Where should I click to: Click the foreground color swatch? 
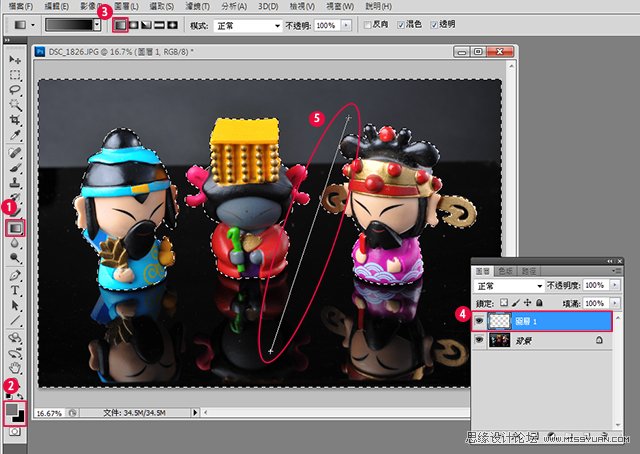click(x=13, y=409)
